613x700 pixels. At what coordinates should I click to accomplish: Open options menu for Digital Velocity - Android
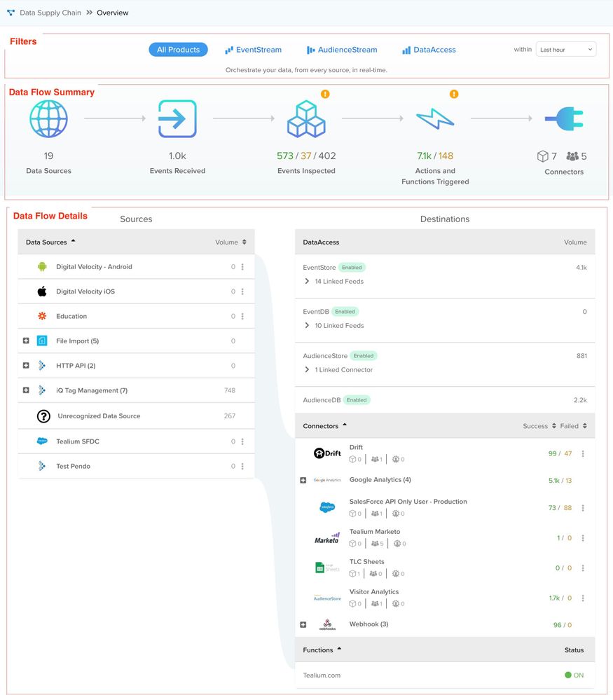[x=242, y=267]
